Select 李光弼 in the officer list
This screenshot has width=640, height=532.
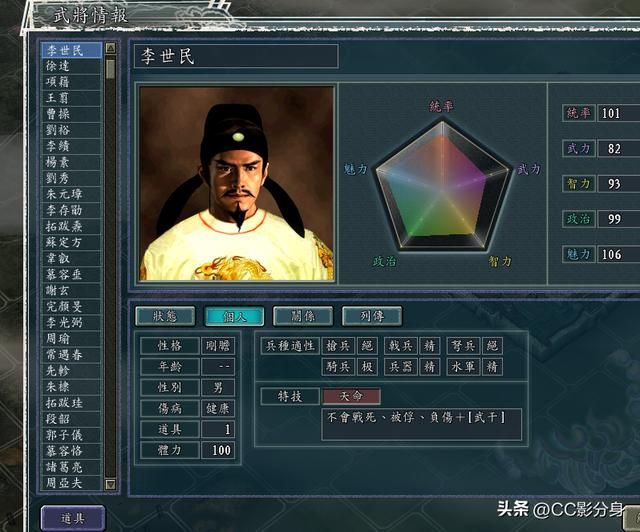pos(71,323)
